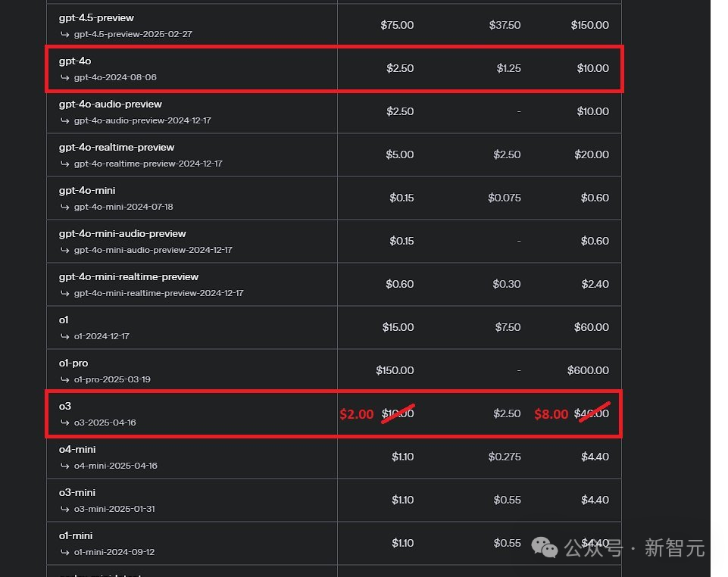Click the gpt-4o-2024-08-06 snapshot label
Viewport: 728px width, 577px height.
[x=115, y=77]
